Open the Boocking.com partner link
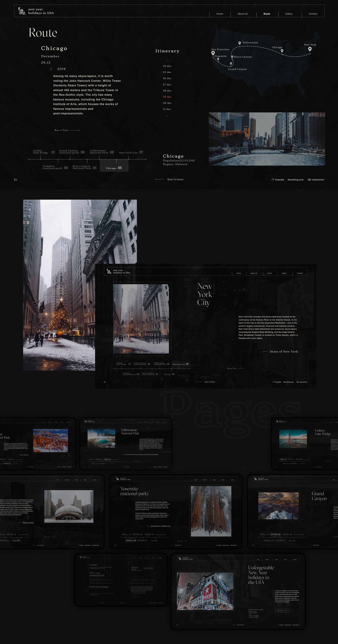Screen dimensions: 338x644 click(x=295, y=180)
